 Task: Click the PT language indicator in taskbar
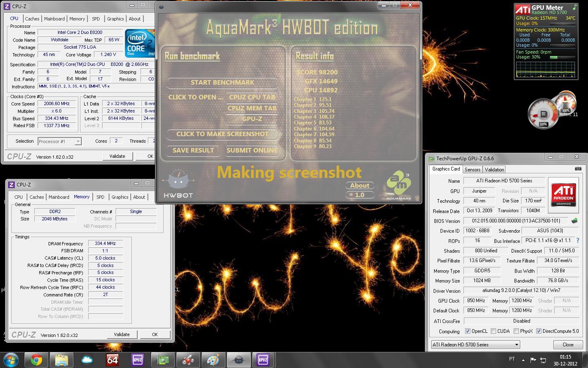click(512, 359)
